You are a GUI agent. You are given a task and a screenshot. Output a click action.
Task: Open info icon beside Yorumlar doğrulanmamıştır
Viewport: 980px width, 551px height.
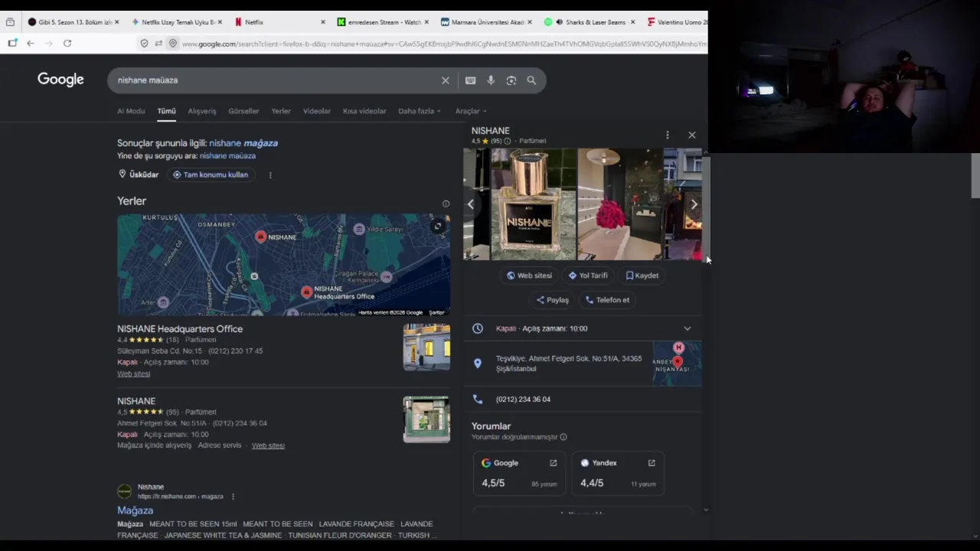[563, 437]
